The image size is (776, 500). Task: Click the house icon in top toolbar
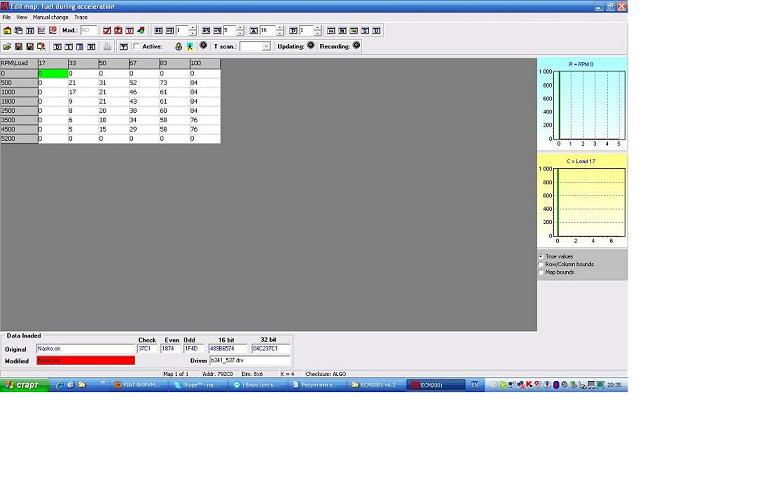(x=7, y=31)
